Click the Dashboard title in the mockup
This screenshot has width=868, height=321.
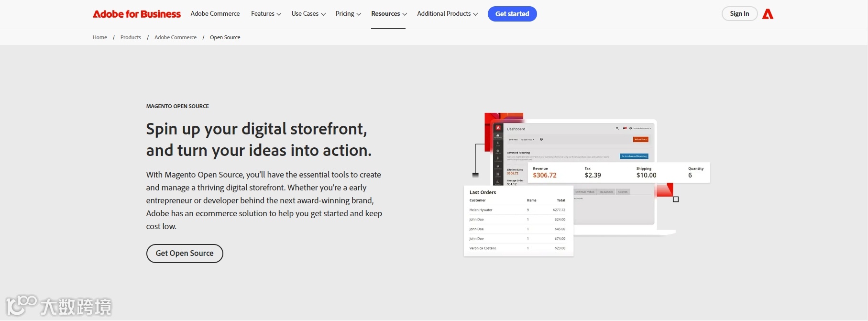pos(516,129)
